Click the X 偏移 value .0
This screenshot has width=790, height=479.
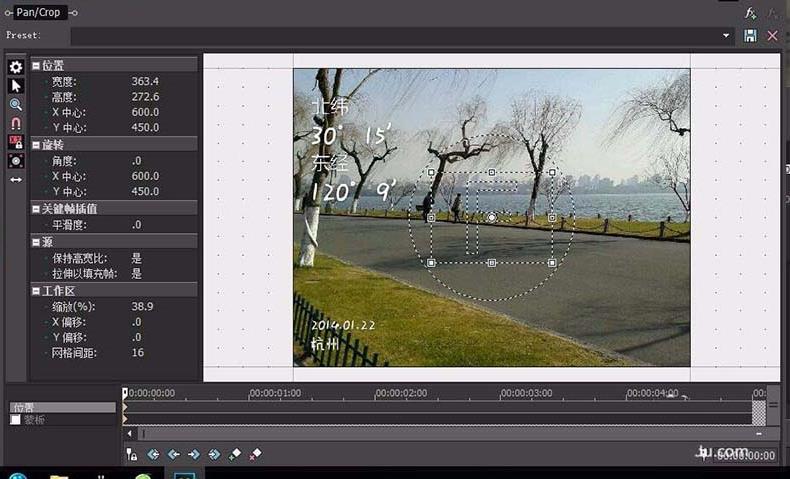[x=137, y=322]
